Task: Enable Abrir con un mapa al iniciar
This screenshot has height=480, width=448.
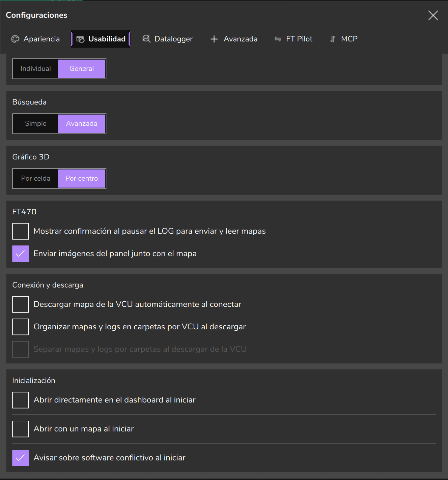Action: tap(21, 429)
